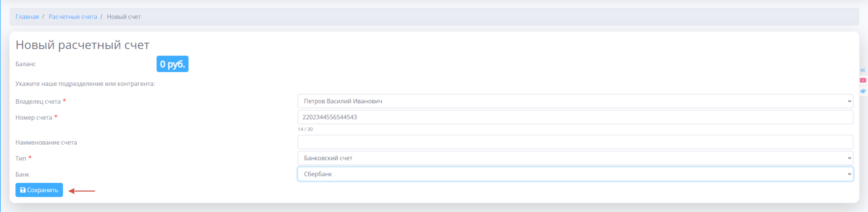Viewport: 868px width, 212px height.
Task: Click the Баланс label text
Action: [x=26, y=64]
